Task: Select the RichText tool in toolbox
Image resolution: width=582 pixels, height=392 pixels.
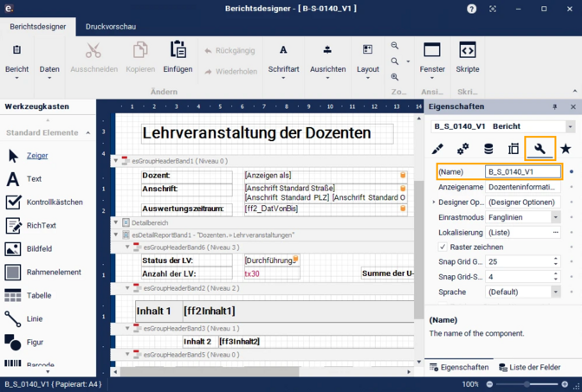Action: click(41, 226)
